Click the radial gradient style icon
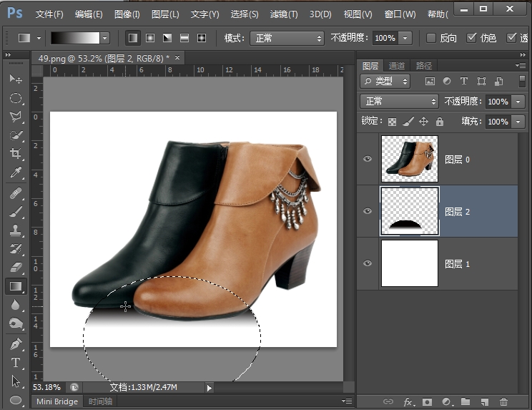 [x=150, y=38]
